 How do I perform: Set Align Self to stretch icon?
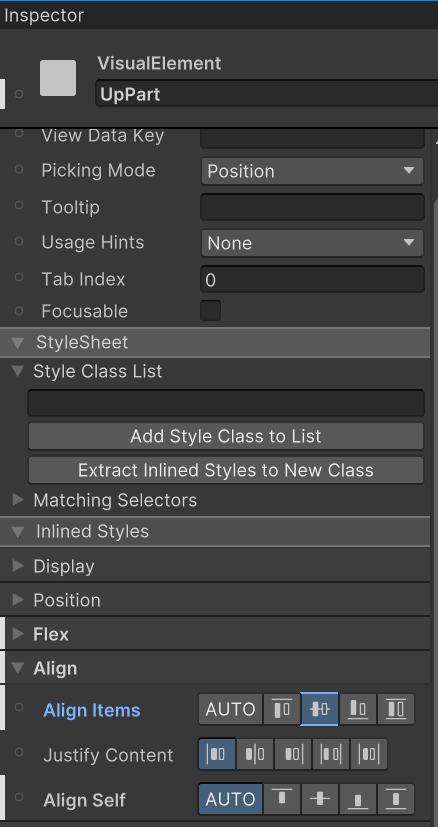(396, 799)
